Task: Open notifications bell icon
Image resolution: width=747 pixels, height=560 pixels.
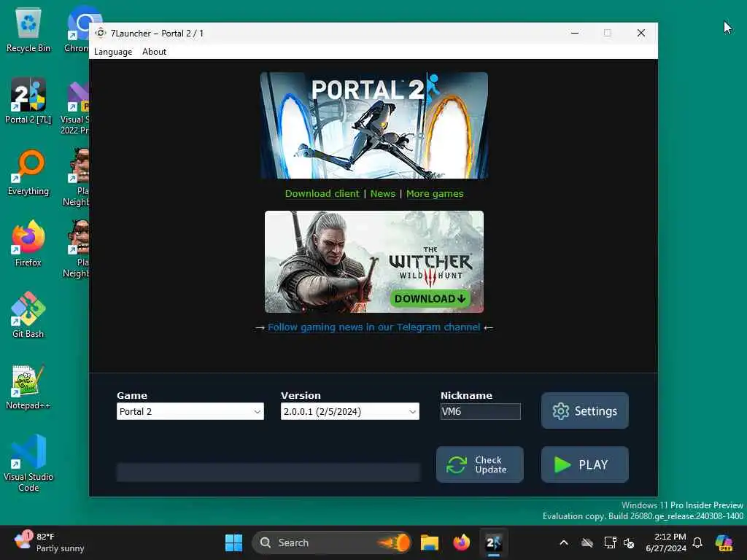Action: (x=697, y=542)
